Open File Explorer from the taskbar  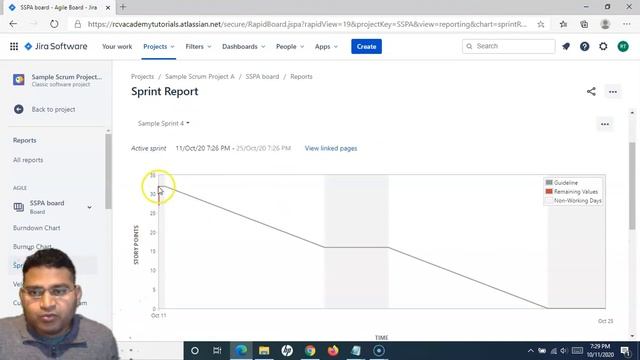pyautogui.click(x=264, y=351)
